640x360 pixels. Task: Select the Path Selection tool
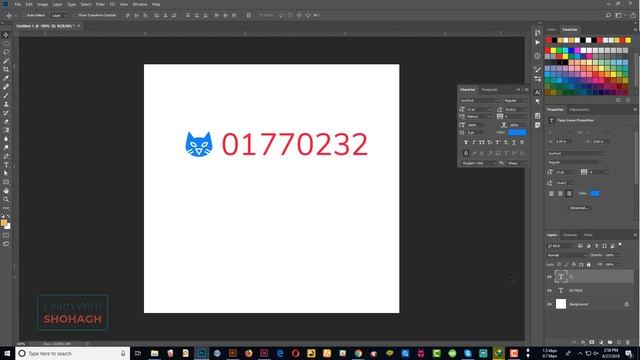click(6, 173)
